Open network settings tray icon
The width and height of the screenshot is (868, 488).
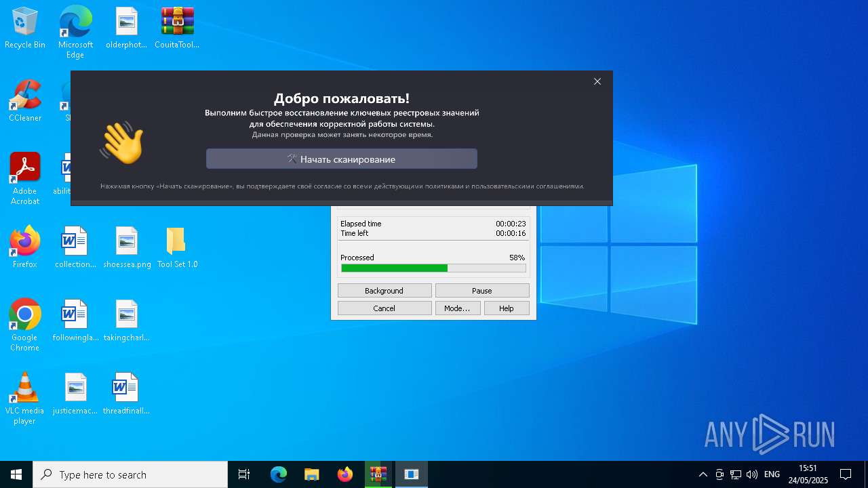pos(736,474)
